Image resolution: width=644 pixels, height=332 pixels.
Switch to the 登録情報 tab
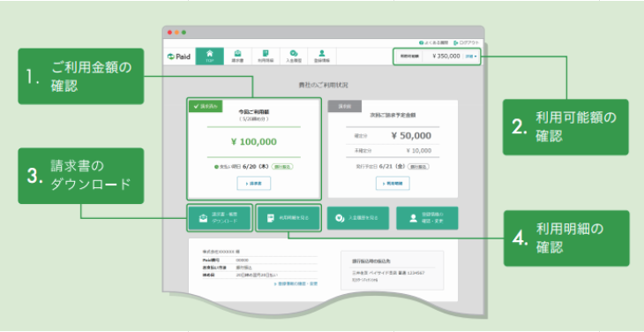tap(322, 57)
